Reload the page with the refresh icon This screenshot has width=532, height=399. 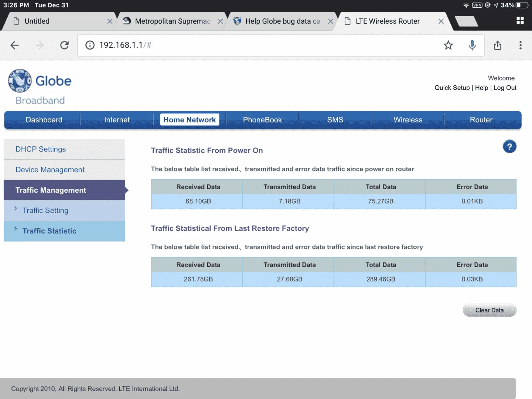coord(64,45)
